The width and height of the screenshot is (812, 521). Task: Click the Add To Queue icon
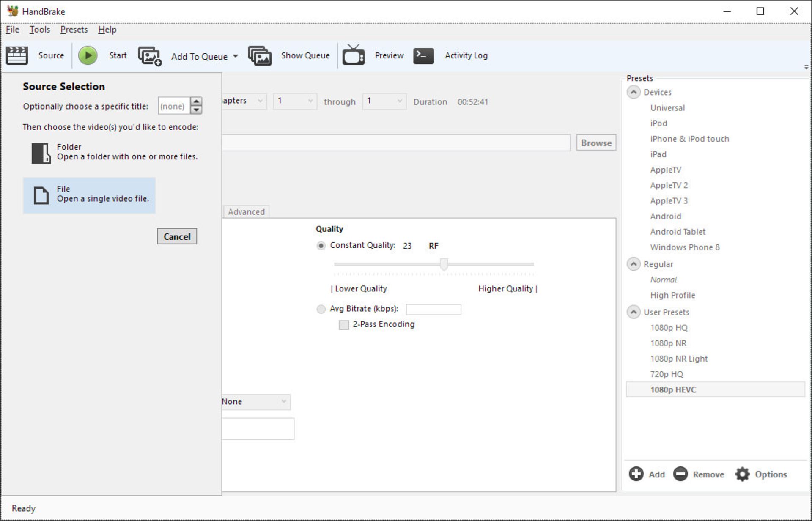coord(150,56)
